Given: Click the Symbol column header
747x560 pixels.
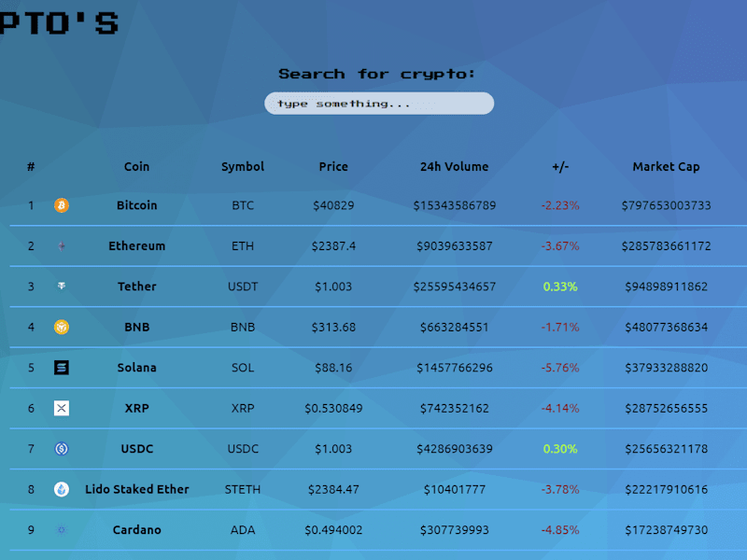Looking at the screenshot, I should click(x=243, y=167).
